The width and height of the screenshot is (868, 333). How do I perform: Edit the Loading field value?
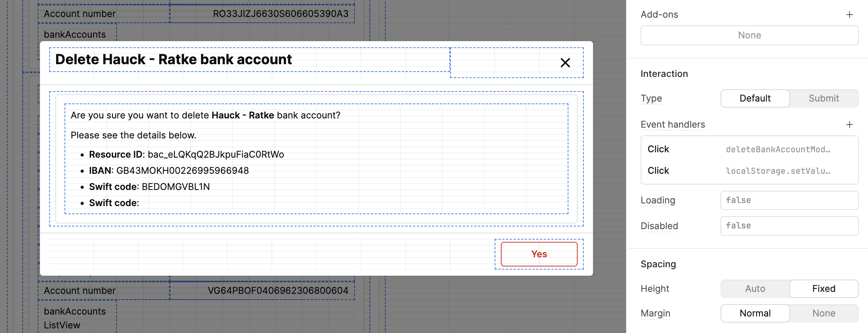pyautogui.click(x=789, y=200)
